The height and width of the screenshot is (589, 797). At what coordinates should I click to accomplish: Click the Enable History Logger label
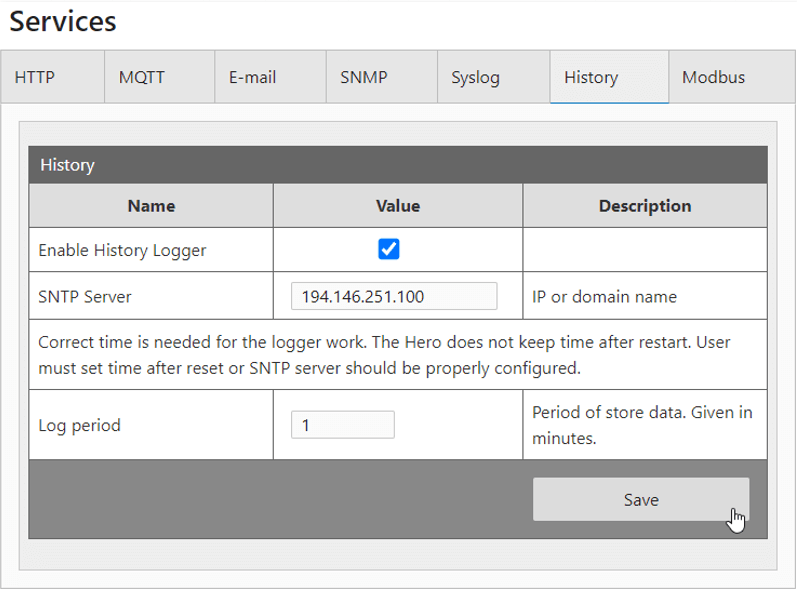(122, 250)
